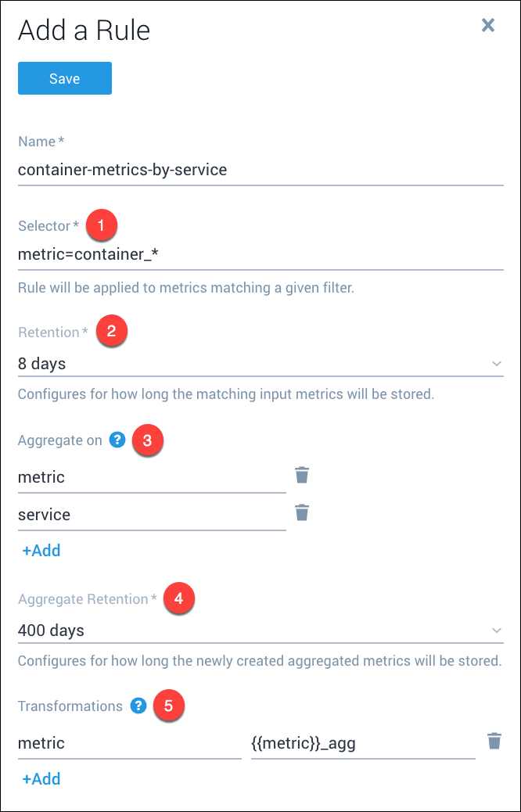
Task: Click red callout marker 4
Action: [x=178, y=599]
